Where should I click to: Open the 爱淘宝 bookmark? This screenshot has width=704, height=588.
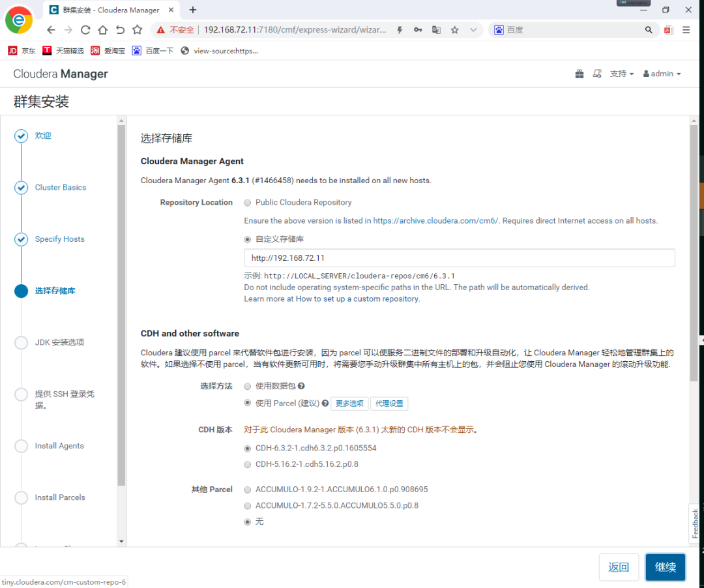point(108,51)
